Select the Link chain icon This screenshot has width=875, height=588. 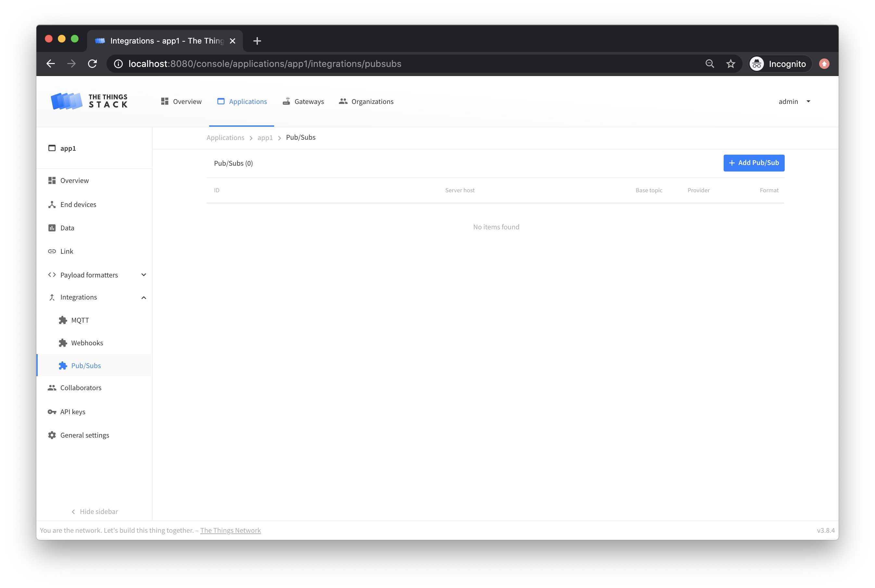pyautogui.click(x=52, y=251)
